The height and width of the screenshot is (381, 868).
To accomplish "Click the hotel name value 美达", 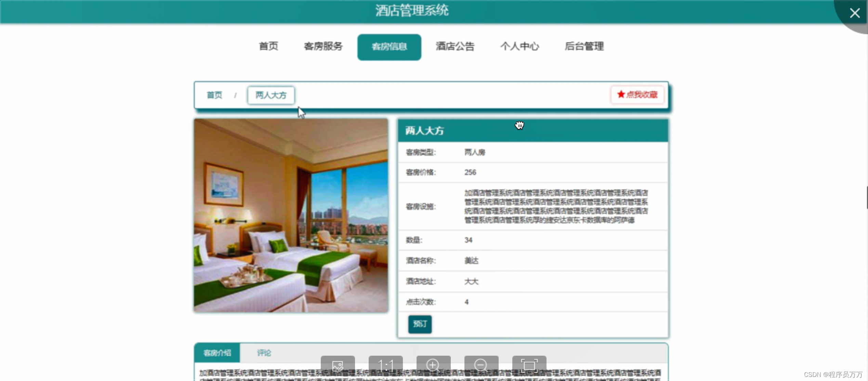I will 471,261.
